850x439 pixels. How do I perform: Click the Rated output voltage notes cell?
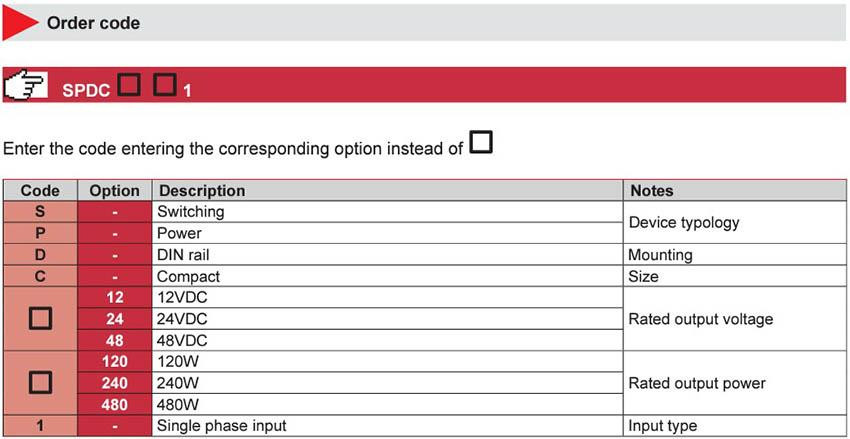[x=735, y=319]
